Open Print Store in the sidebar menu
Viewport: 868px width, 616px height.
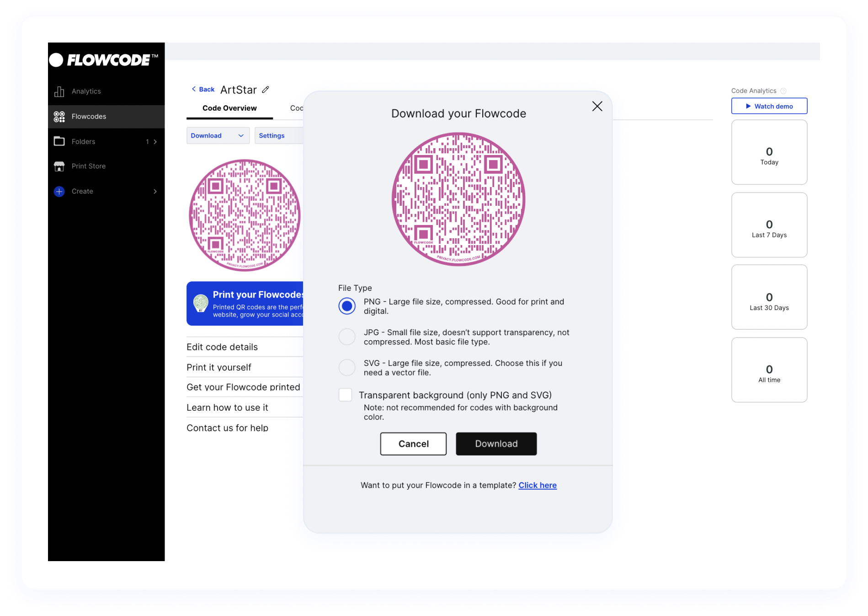pyautogui.click(x=106, y=166)
